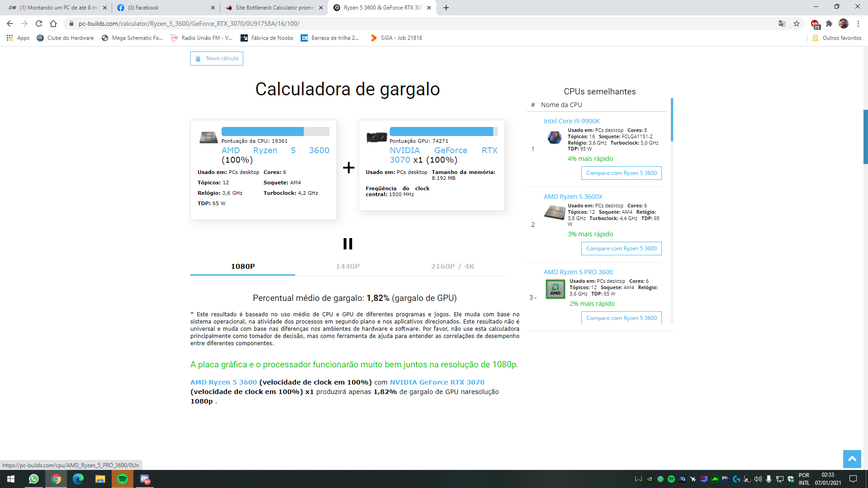Go back to the previous page
Image resolution: width=868 pixels, height=488 pixels.
click(x=10, y=23)
